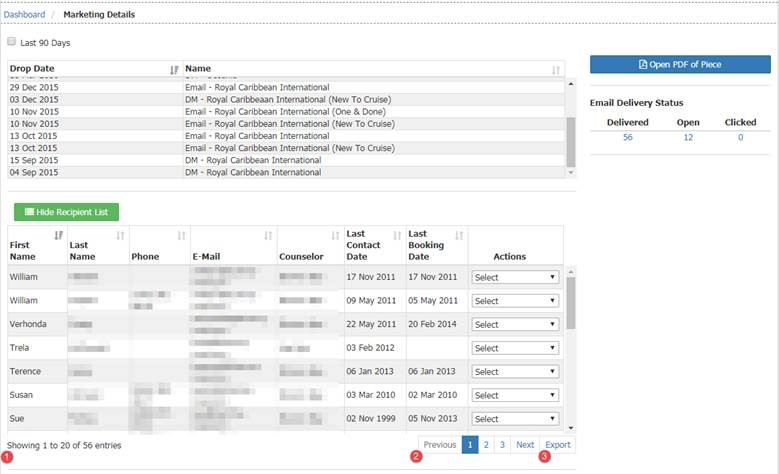Screen dimensions: 779x474
Task: Click Open PDF of Piece button
Action: click(680, 65)
